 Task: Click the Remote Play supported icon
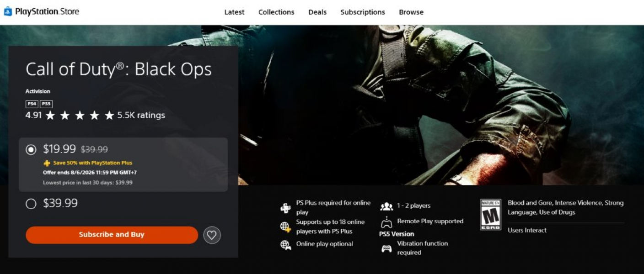(386, 222)
